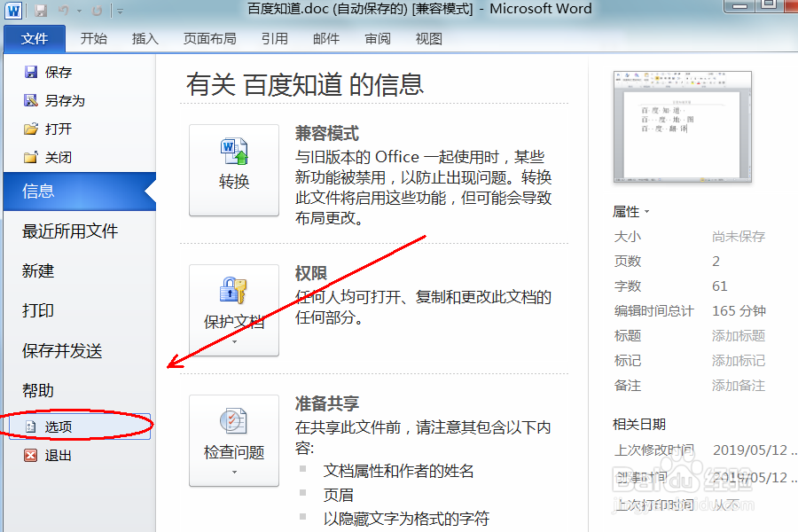Click the 另存为 icon in the sidebar
Viewport: 798px width, 532px height.
(30, 100)
